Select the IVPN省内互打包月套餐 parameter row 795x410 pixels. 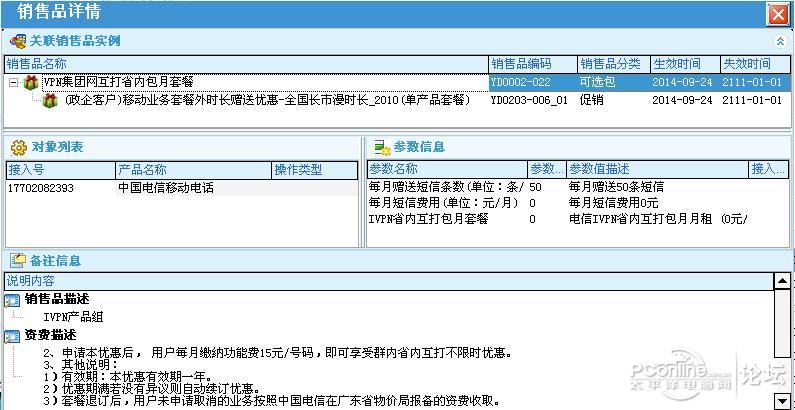coord(577,219)
